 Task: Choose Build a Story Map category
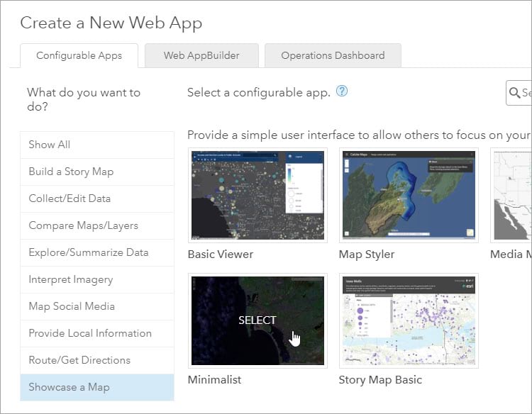point(96,172)
